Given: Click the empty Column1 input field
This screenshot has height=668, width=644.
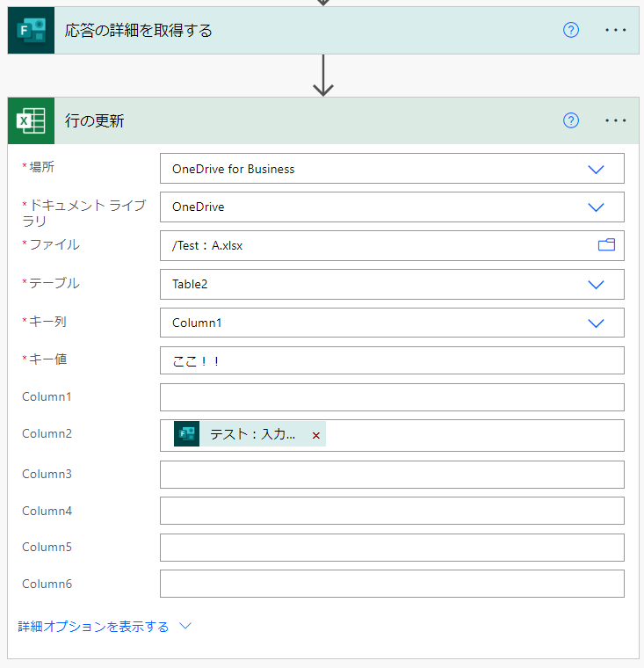Looking at the screenshot, I should click(x=391, y=397).
